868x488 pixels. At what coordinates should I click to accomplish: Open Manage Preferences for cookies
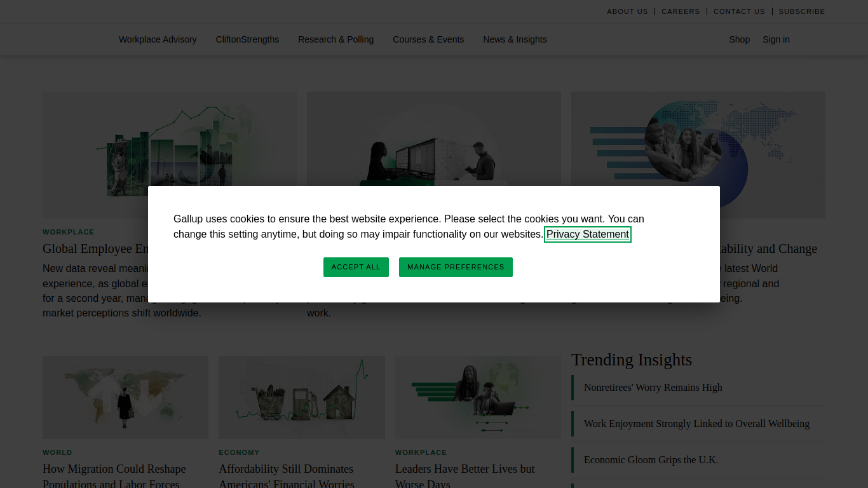(456, 267)
